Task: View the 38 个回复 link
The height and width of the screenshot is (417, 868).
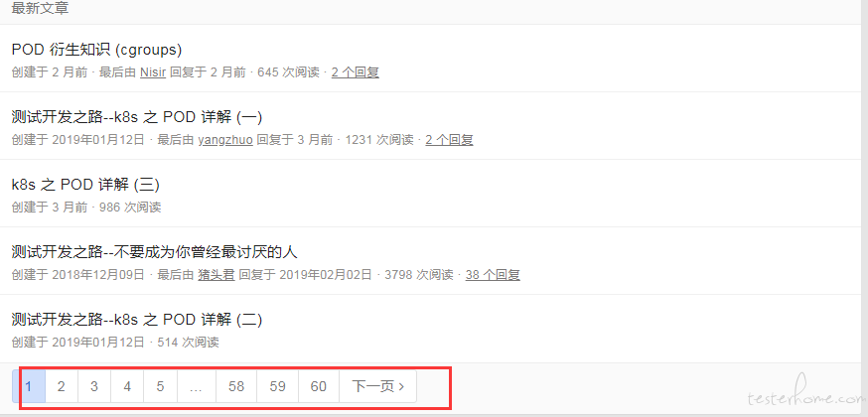Action: [493, 275]
